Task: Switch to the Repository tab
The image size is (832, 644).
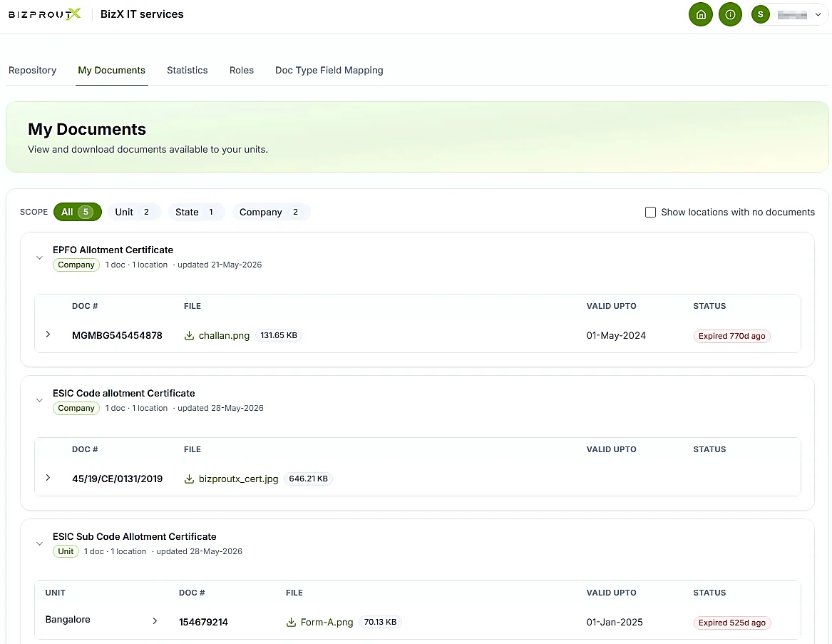Action: click(32, 70)
